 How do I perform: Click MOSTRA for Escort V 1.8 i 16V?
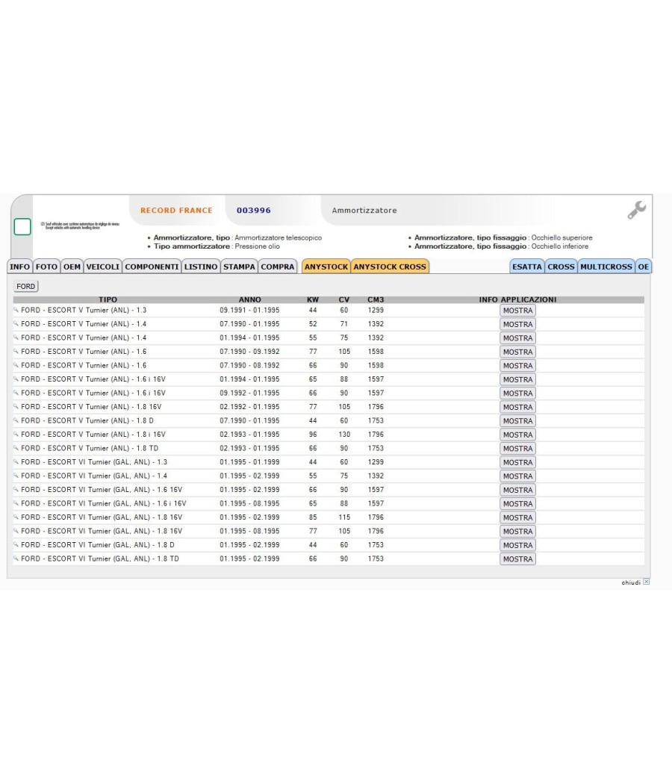(x=517, y=435)
